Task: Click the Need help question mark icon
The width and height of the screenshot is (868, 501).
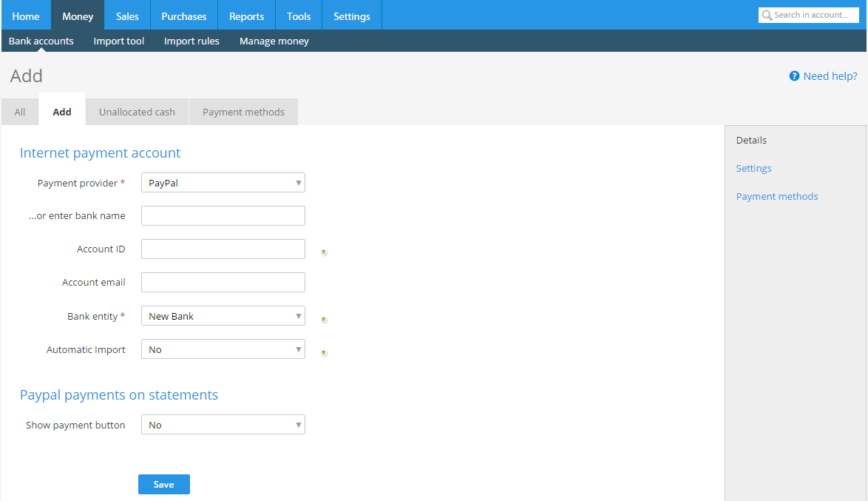Action: pos(794,76)
